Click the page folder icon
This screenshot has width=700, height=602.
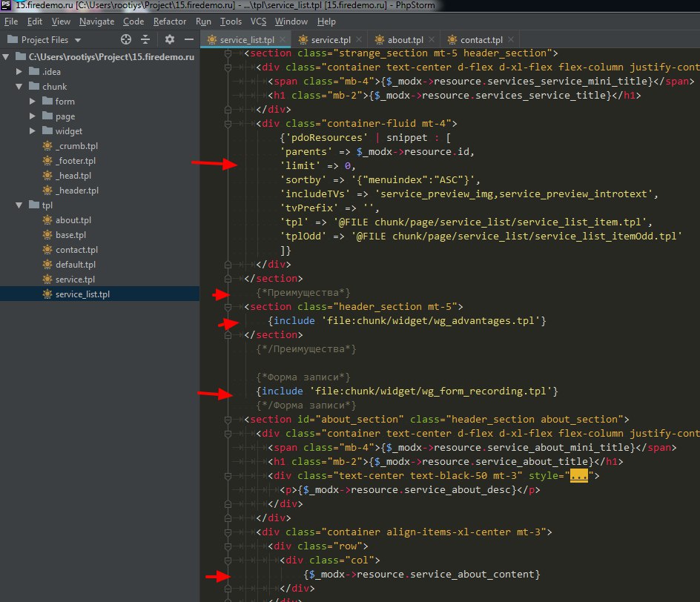click(x=47, y=116)
